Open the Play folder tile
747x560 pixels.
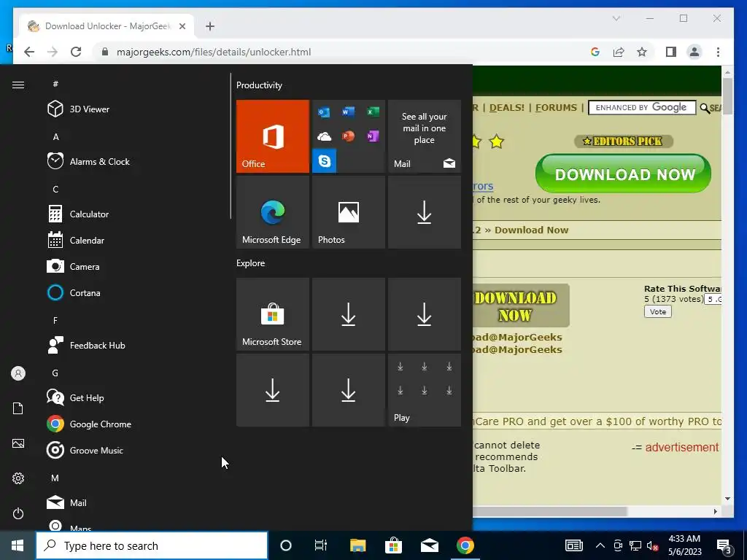point(425,390)
